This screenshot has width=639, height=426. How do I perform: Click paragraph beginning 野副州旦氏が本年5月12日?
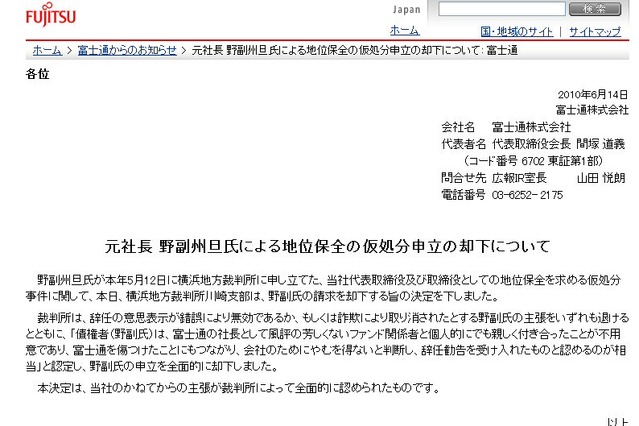click(x=323, y=288)
